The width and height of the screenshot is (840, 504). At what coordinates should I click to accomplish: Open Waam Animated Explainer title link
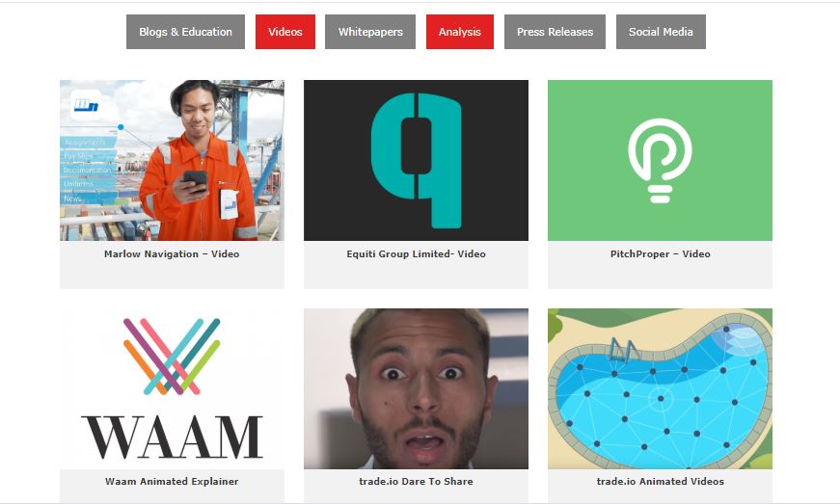(x=172, y=481)
